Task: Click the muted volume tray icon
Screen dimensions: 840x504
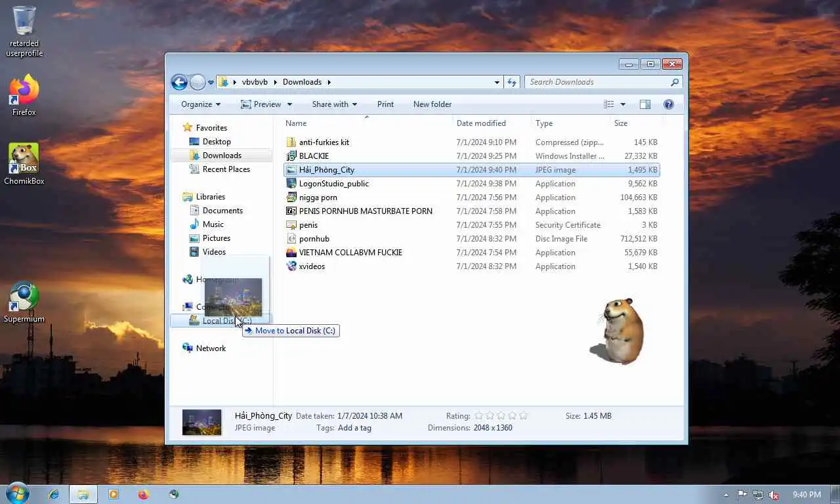Action: coord(774,495)
